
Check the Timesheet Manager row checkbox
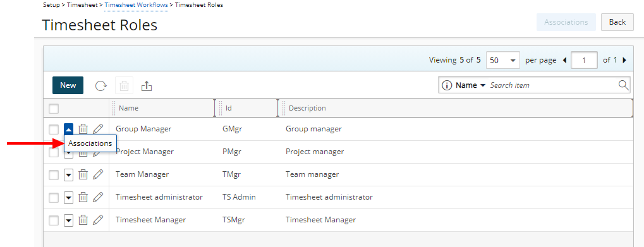(54, 220)
